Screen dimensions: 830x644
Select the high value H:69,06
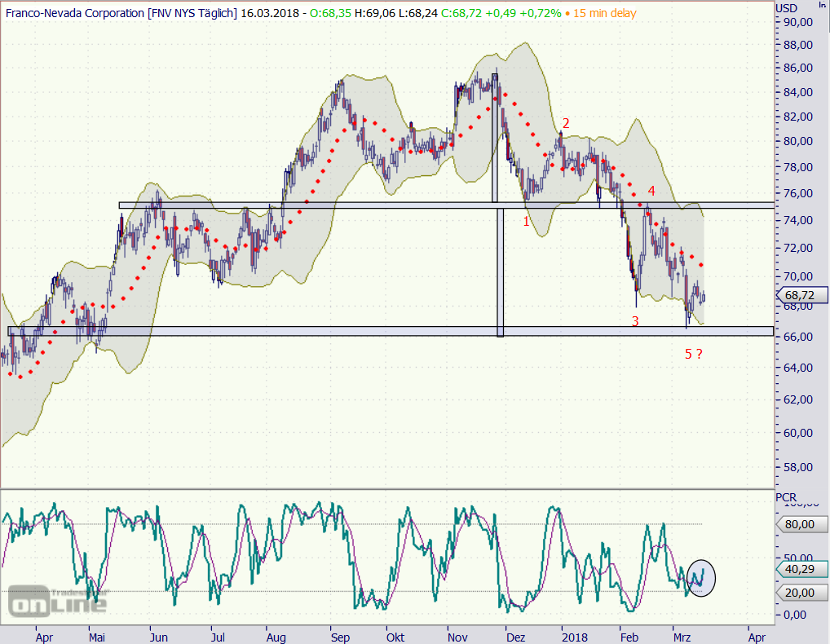(375, 13)
